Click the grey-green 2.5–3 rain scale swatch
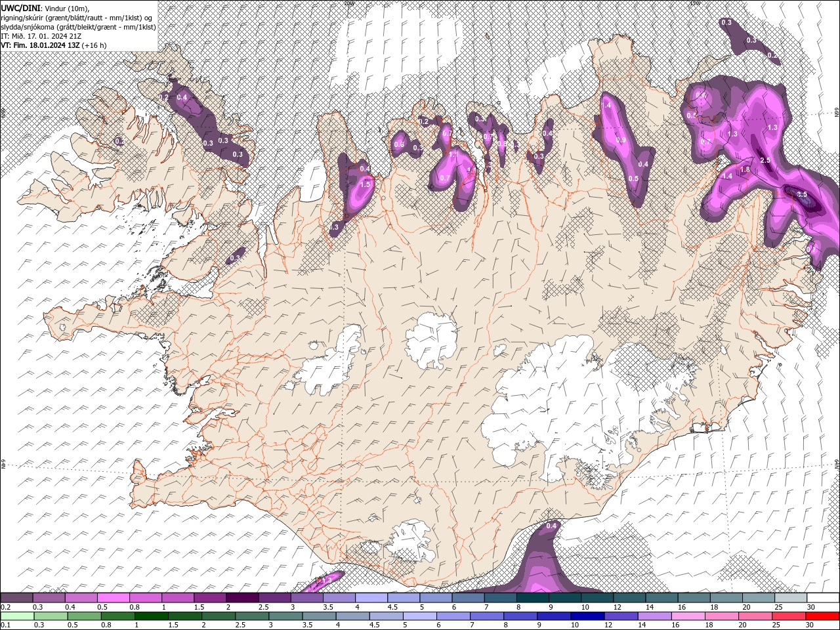This screenshot has height=630, width=840. pos(253,616)
